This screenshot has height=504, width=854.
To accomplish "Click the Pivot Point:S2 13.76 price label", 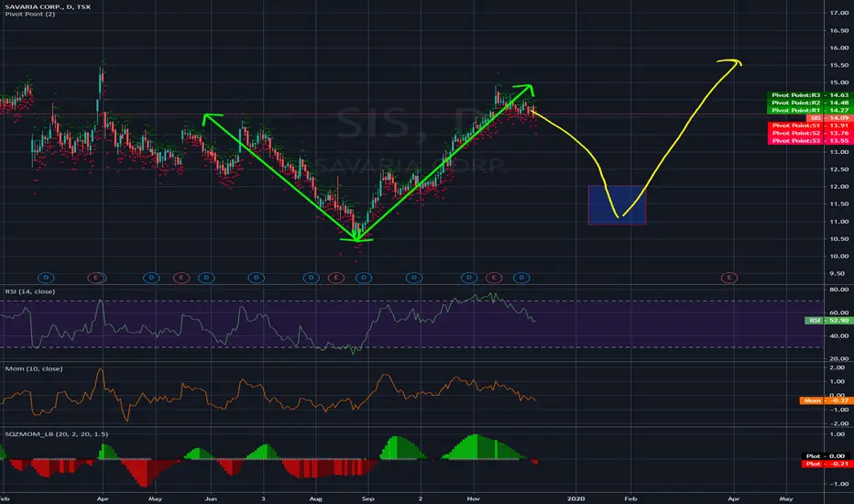I will [x=809, y=133].
